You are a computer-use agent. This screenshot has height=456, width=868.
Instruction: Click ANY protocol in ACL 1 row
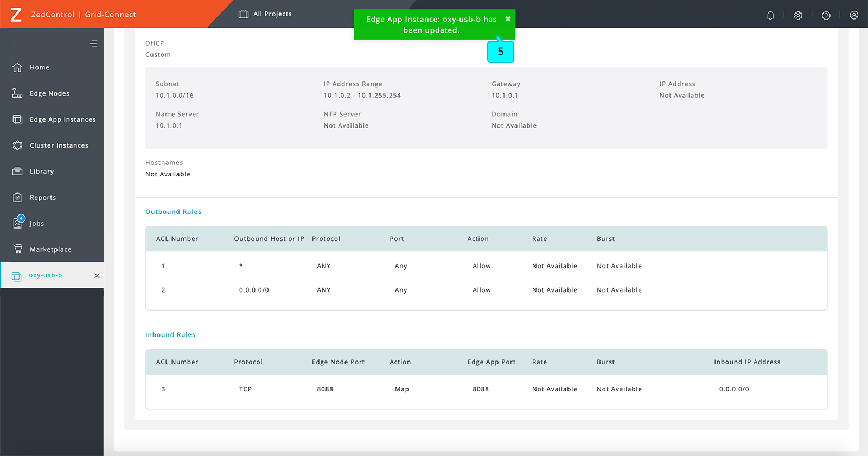tap(324, 266)
